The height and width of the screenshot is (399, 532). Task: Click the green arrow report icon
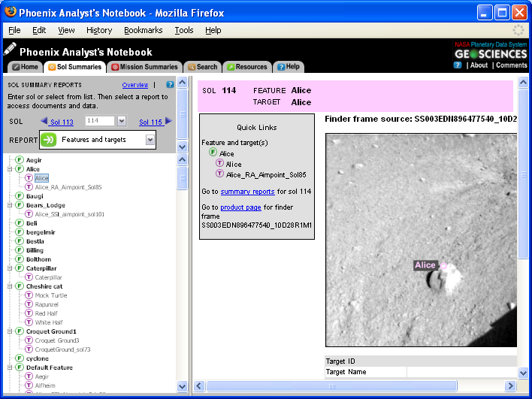[49, 140]
